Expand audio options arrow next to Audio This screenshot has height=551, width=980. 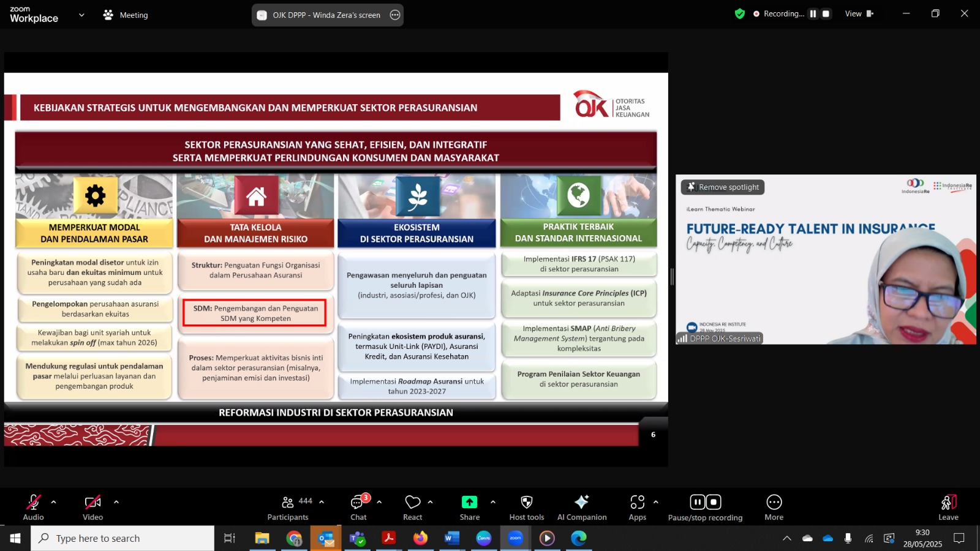point(53,502)
